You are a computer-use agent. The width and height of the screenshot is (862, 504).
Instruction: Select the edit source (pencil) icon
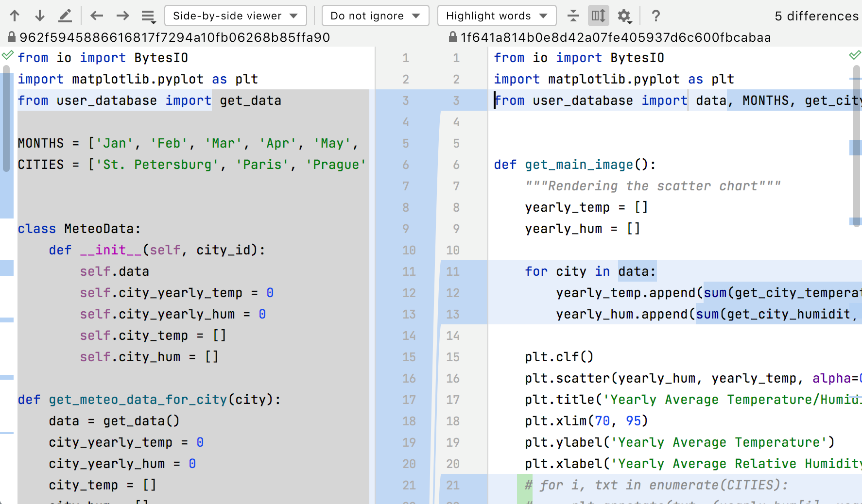point(66,16)
